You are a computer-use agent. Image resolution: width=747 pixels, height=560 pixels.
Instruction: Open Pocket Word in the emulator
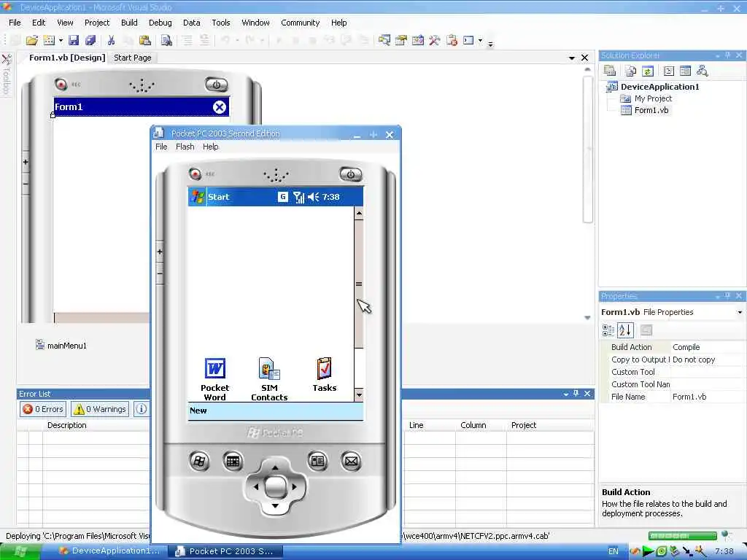[215, 379]
